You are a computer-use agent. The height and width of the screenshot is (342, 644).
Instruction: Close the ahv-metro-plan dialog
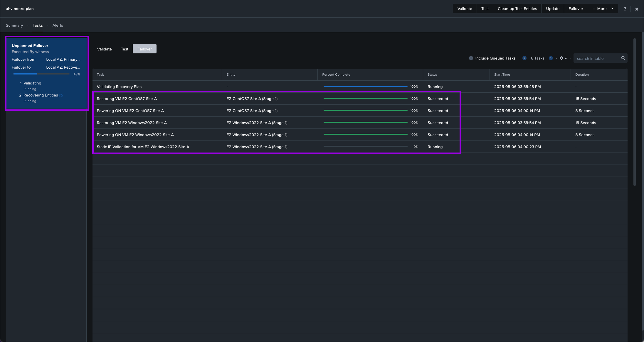pyautogui.click(x=636, y=9)
